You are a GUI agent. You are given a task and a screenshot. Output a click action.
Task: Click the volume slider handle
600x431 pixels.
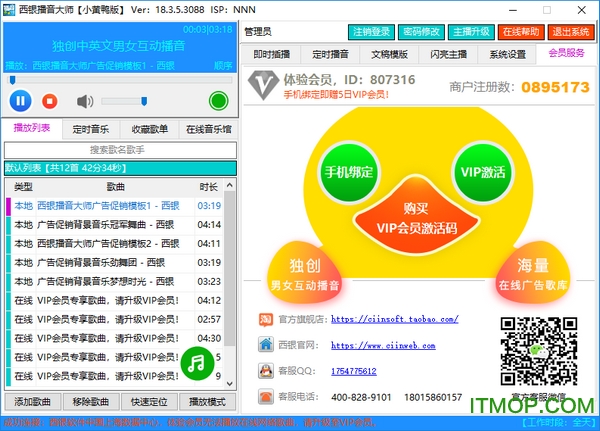point(144,101)
